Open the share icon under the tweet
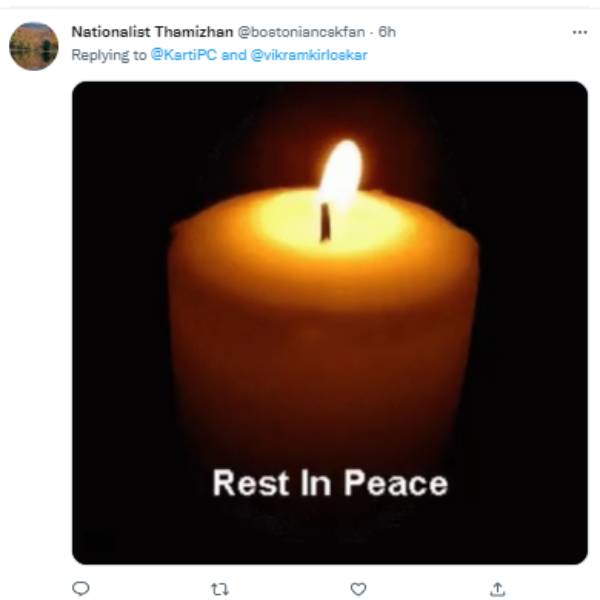This screenshot has height=600, width=600. click(x=497, y=589)
